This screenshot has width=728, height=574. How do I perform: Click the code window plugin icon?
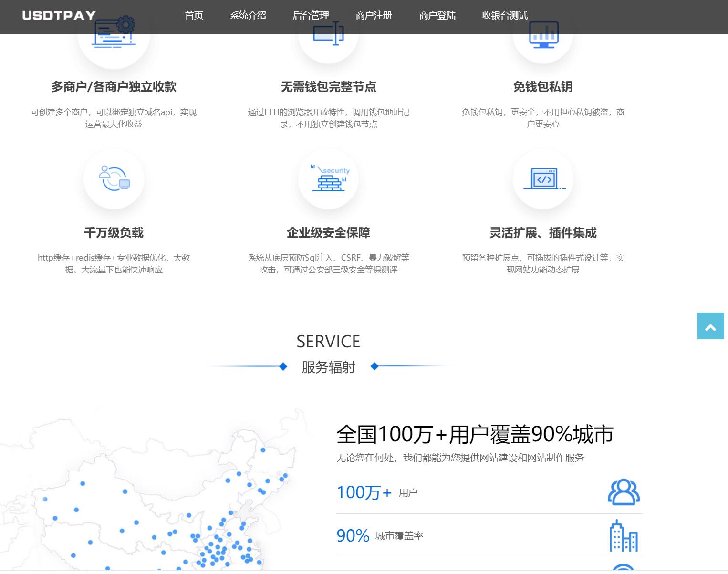(x=543, y=179)
